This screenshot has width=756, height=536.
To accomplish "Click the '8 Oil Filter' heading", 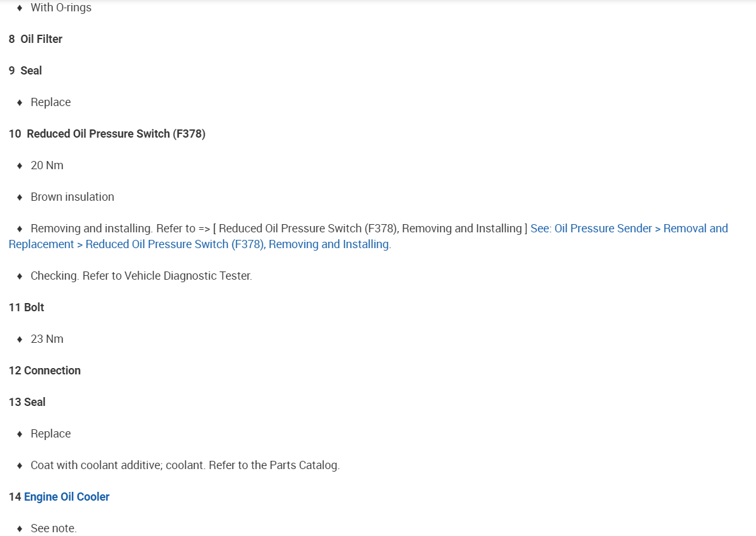I will tap(35, 39).
